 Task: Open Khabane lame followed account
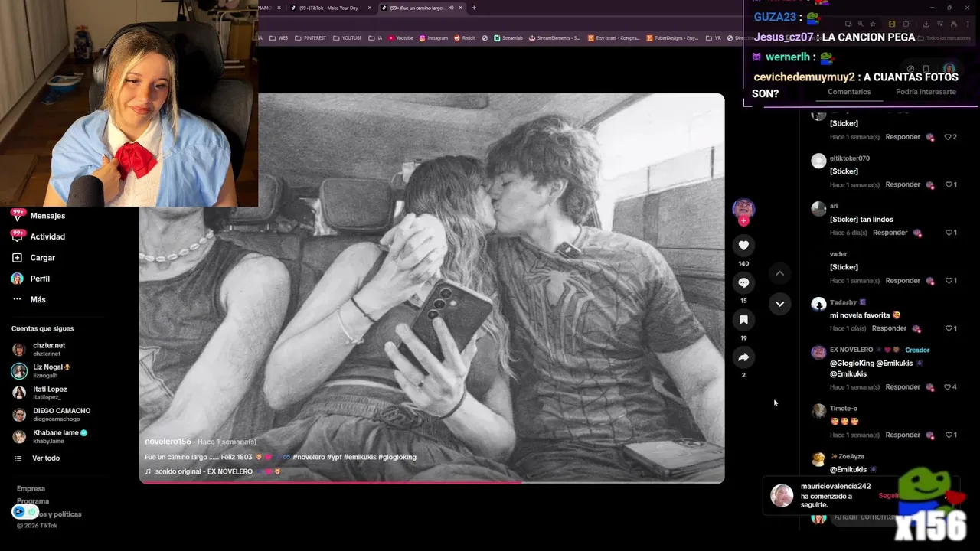50,436
